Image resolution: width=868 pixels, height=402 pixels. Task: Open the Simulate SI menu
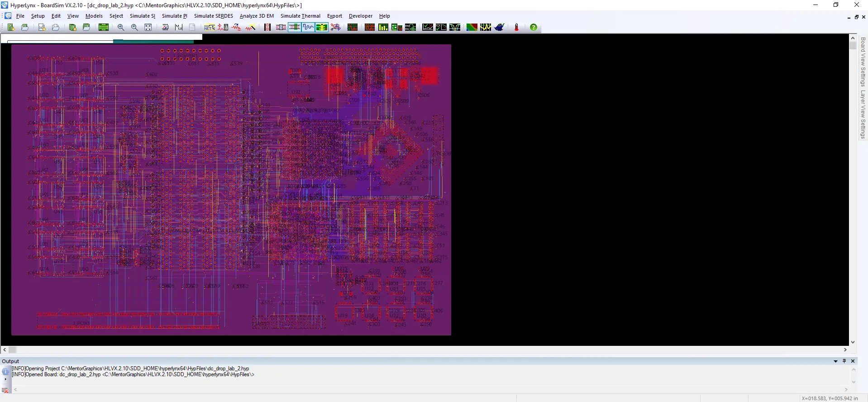pyautogui.click(x=143, y=16)
